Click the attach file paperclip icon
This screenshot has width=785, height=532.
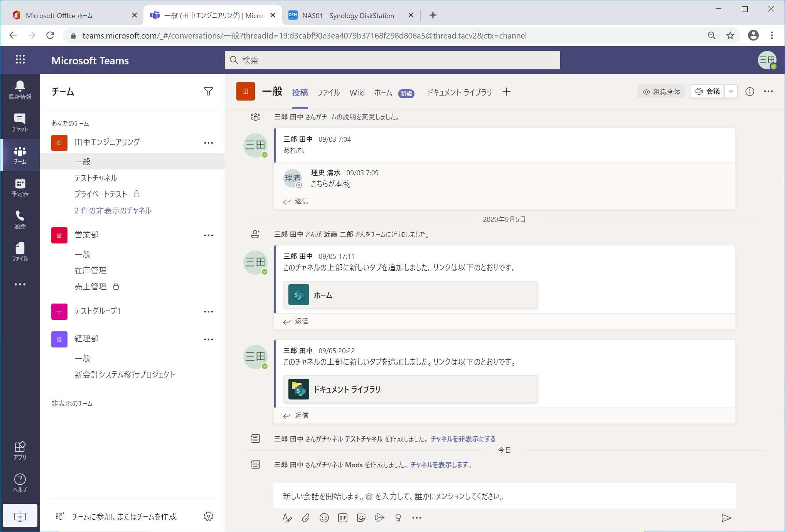pyautogui.click(x=305, y=518)
